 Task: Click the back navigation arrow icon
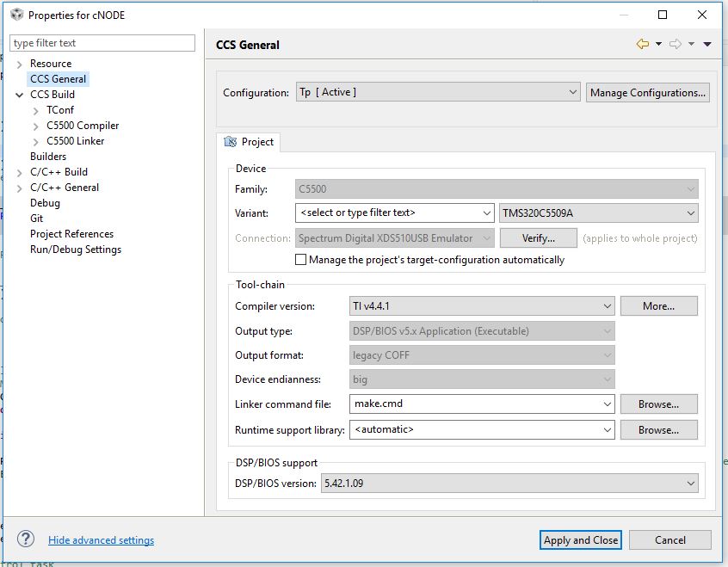coord(642,45)
